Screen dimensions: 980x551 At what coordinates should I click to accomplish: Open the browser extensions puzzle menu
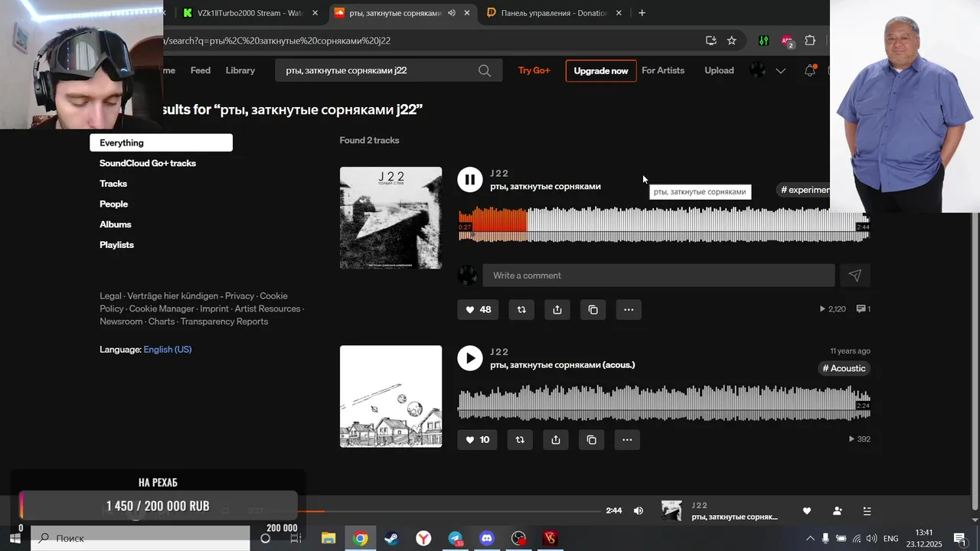pyautogui.click(x=810, y=41)
